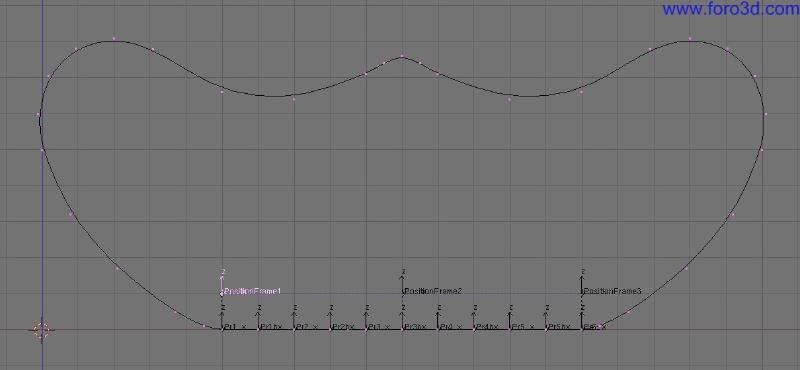Image resolution: width=800 pixels, height=370 pixels.
Task: Select the center peak curve control point
Action: tap(402, 56)
